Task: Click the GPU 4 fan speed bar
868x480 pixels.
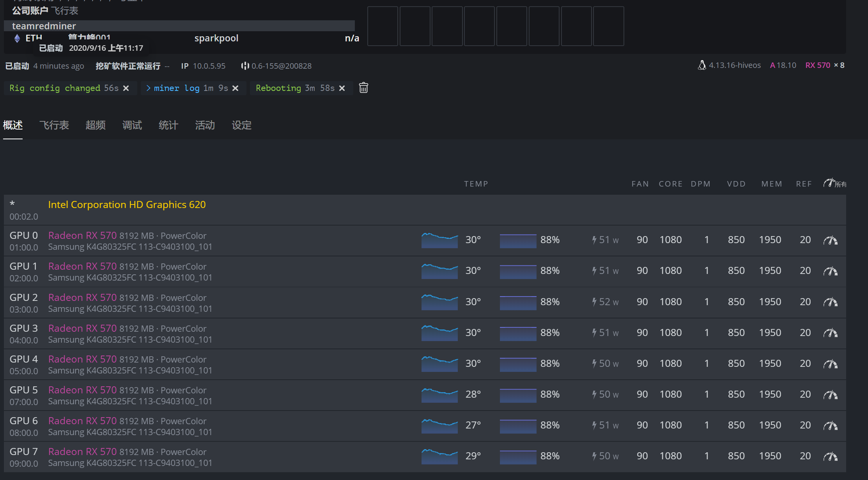Action: click(x=518, y=364)
